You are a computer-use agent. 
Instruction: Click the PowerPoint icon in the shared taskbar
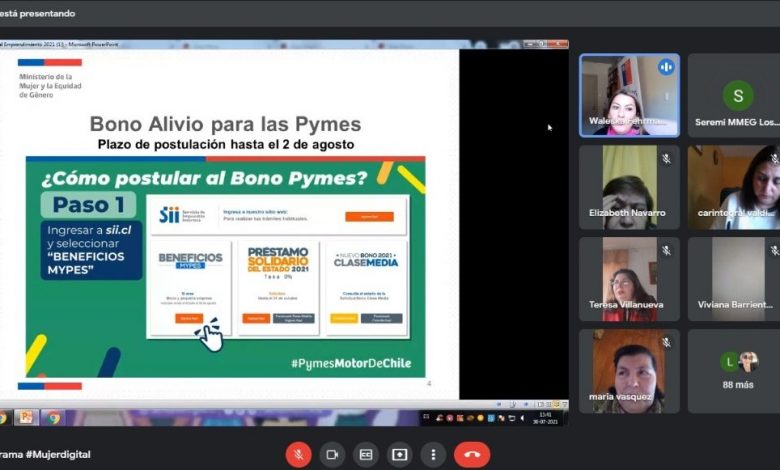(x=26, y=417)
